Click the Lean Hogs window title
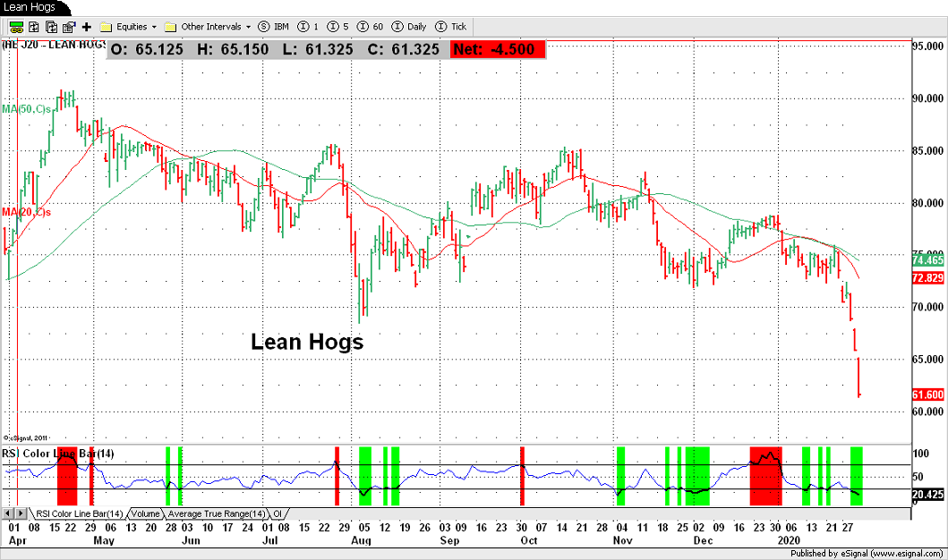 (29, 7)
